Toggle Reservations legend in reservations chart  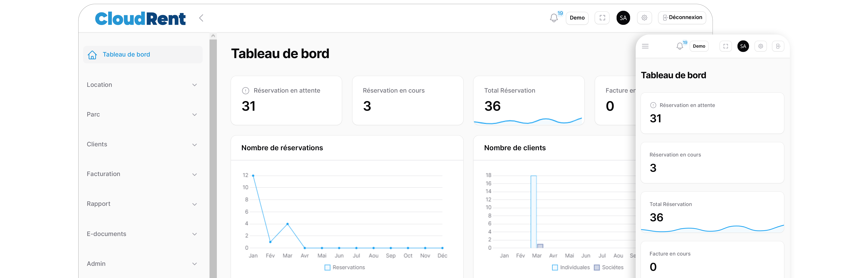[345, 268]
